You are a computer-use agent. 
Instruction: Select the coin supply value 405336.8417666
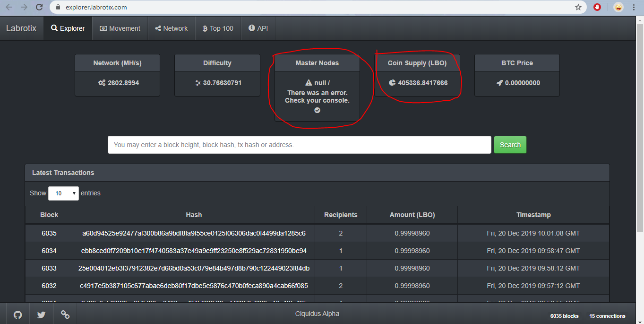423,83
